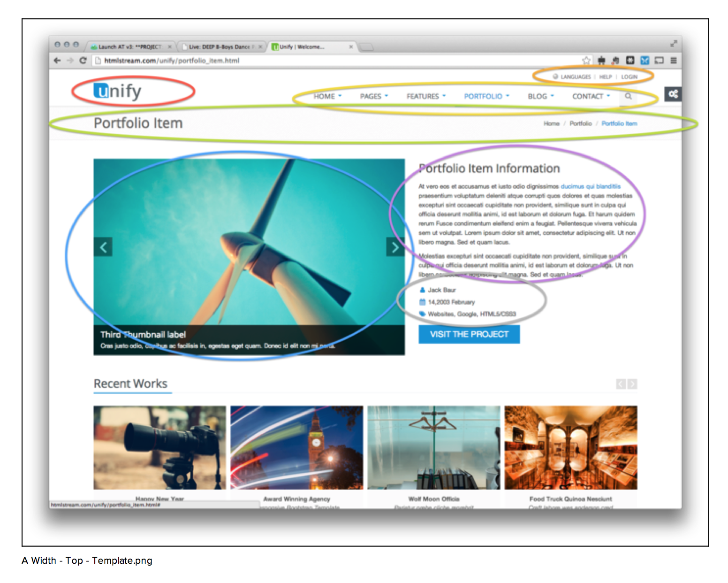Switch to the Live: DEEP B-Boys Dance tab
Image resolution: width=728 pixels, height=583 pixels.
pyautogui.click(x=220, y=47)
